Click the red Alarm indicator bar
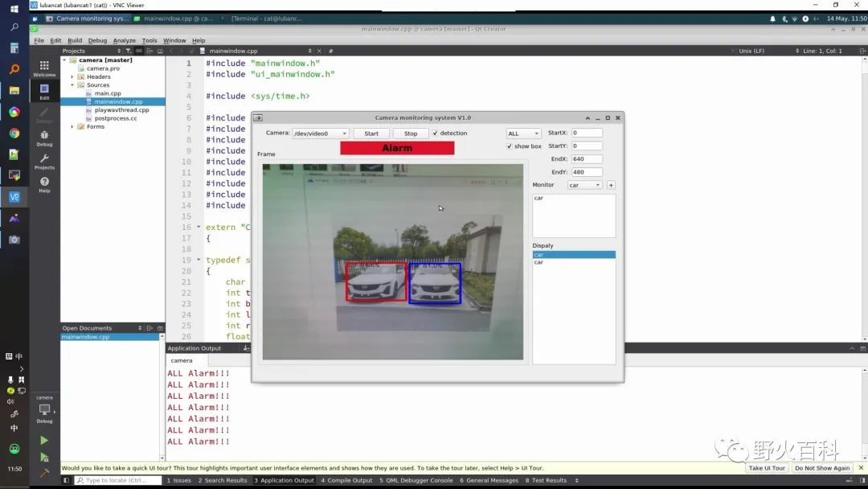This screenshot has height=489, width=868. (397, 148)
